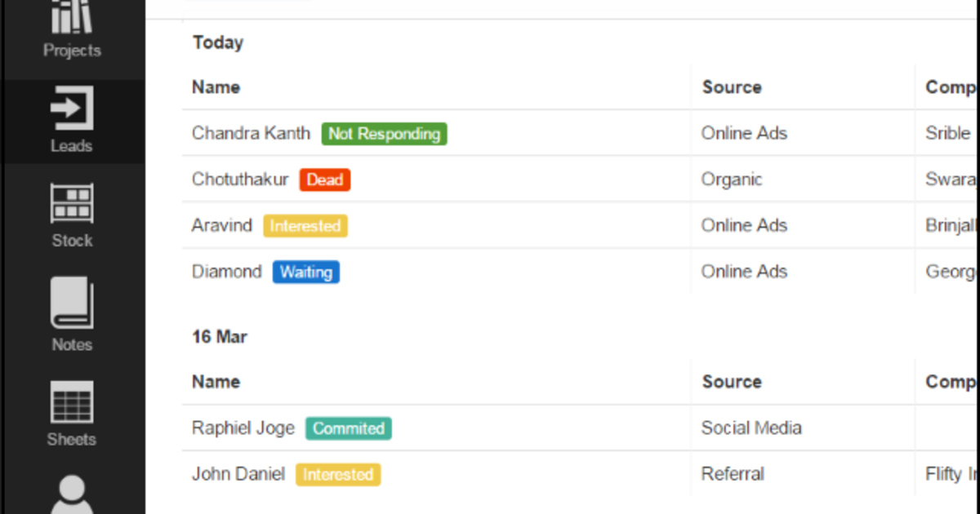The image size is (980, 514).
Task: Click the Commited badge for Raphiel Joge
Action: click(x=349, y=428)
